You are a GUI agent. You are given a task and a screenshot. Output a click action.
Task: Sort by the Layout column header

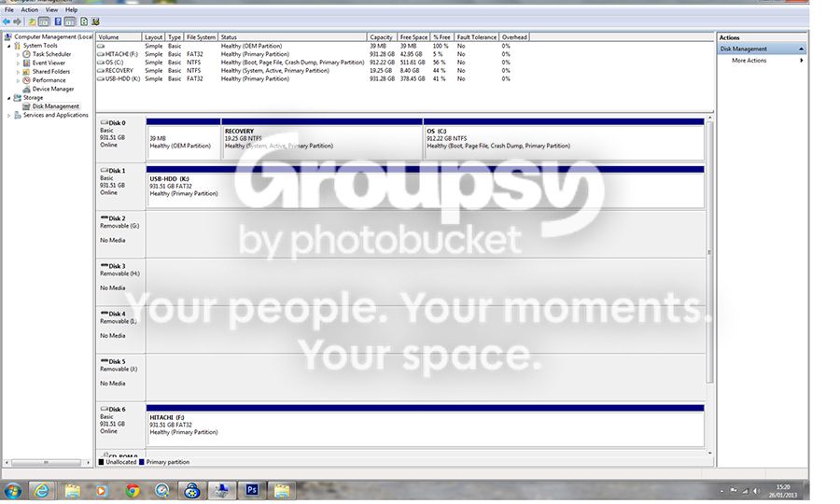click(x=153, y=37)
